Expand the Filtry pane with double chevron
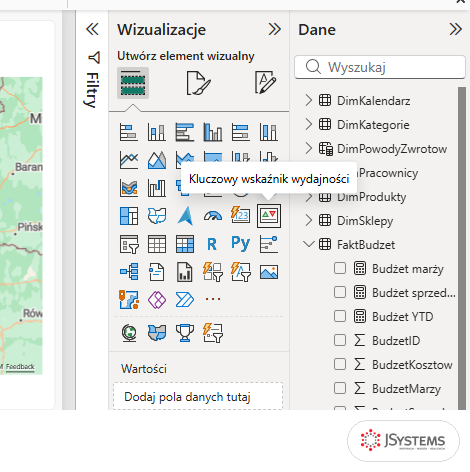Image resolution: width=470 pixels, height=472 pixels. click(x=92, y=29)
